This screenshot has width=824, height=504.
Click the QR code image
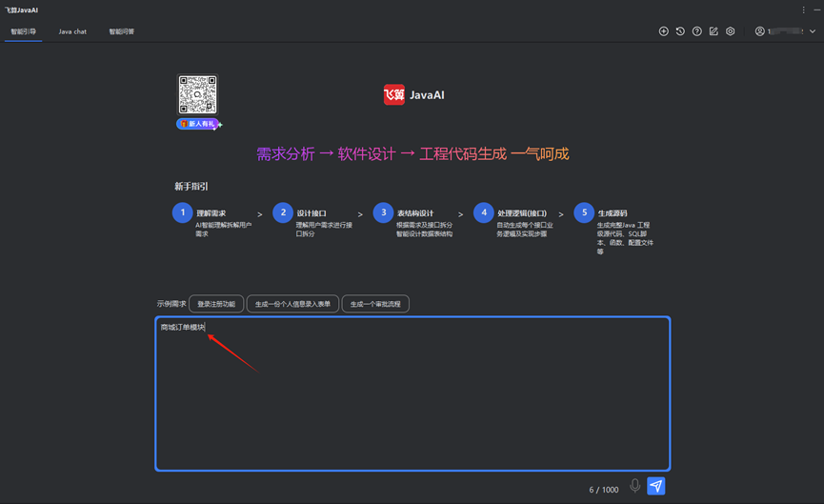197,94
